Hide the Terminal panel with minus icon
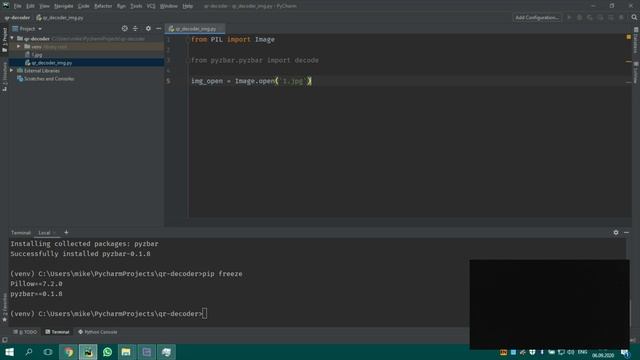Image resolution: width=640 pixels, height=360 pixels. tap(627, 232)
